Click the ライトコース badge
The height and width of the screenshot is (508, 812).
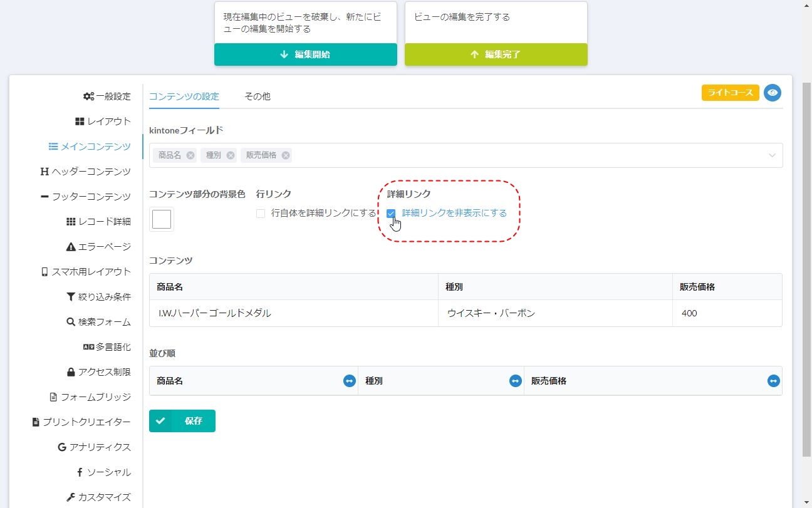(x=731, y=93)
